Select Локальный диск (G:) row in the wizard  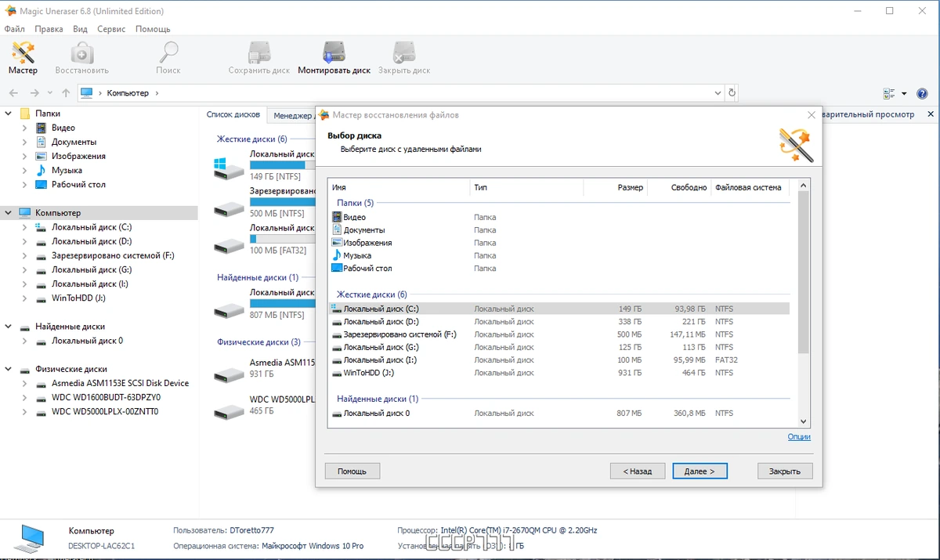559,347
